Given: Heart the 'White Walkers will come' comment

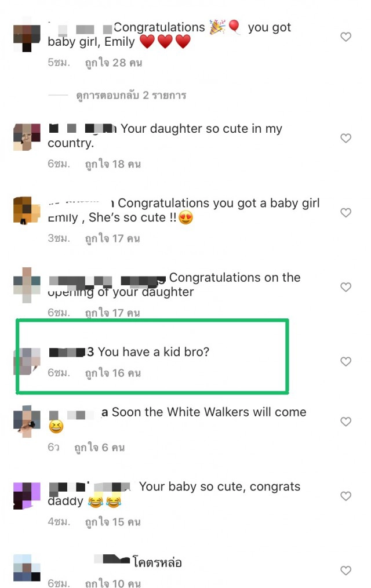Looking at the screenshot, I should pos(345,422).
